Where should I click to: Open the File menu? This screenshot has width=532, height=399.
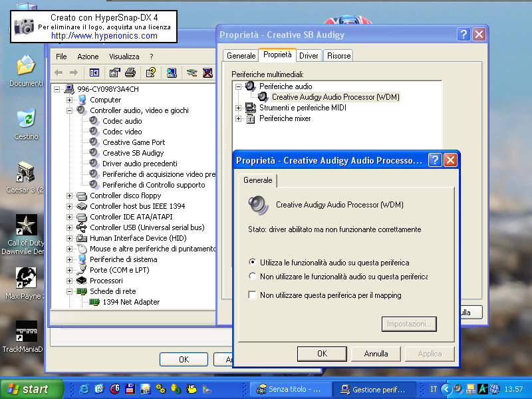click(x=61, y=57)
